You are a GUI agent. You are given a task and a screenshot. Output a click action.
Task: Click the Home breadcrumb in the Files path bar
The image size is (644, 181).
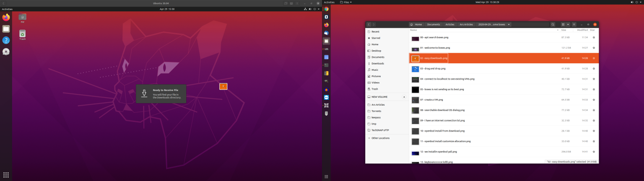[x=416, y=24]
